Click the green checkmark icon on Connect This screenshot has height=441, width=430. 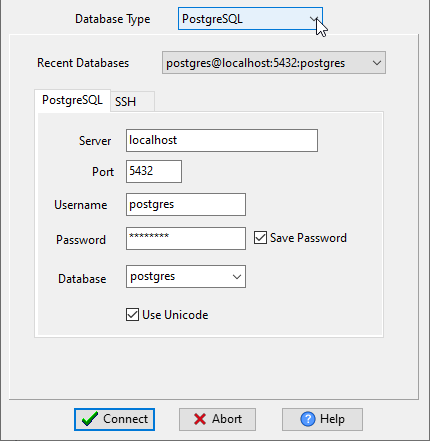90,419
